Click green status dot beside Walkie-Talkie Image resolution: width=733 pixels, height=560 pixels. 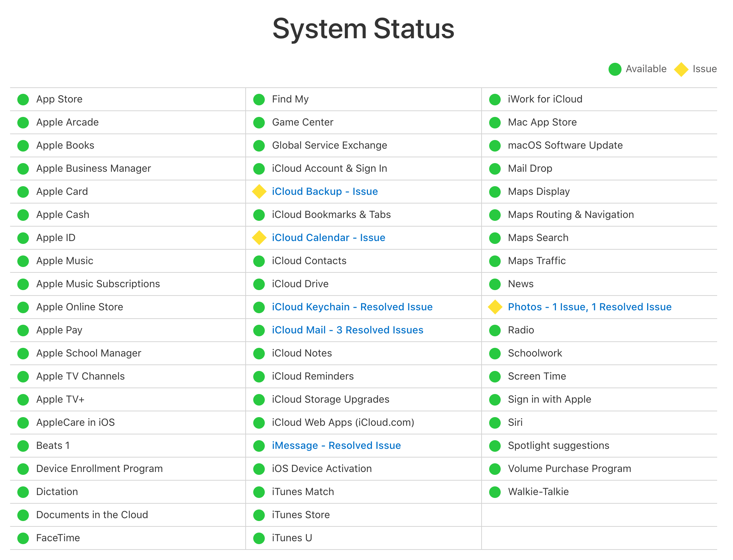(x=495, y=492)
